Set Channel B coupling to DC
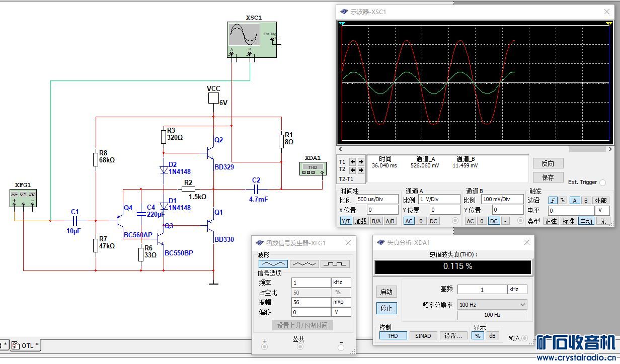This screenshot has width=620, height=364. click(494, 221)
